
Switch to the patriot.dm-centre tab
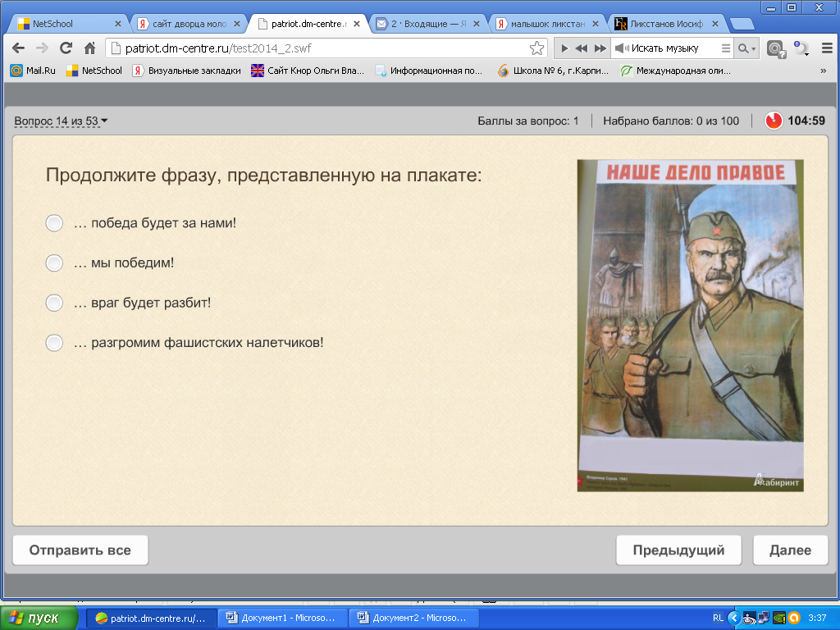tap(308, 24)
